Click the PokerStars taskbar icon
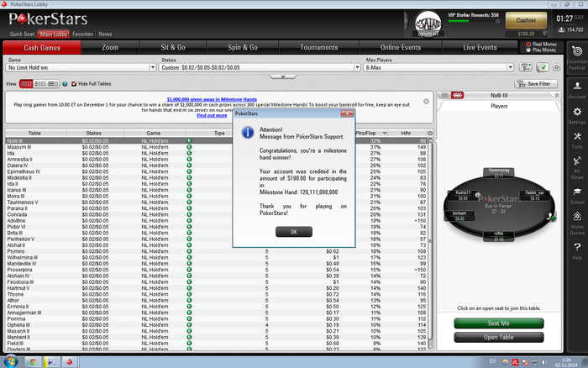This screenshot has height=368, width=588. coord(70,361)
